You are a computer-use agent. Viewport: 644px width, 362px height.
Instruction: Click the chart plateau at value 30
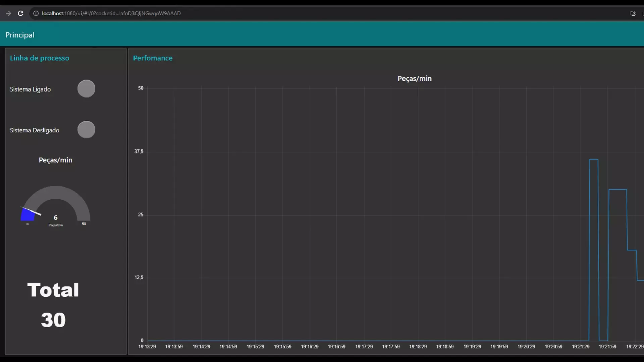click(x=618, y=189)
